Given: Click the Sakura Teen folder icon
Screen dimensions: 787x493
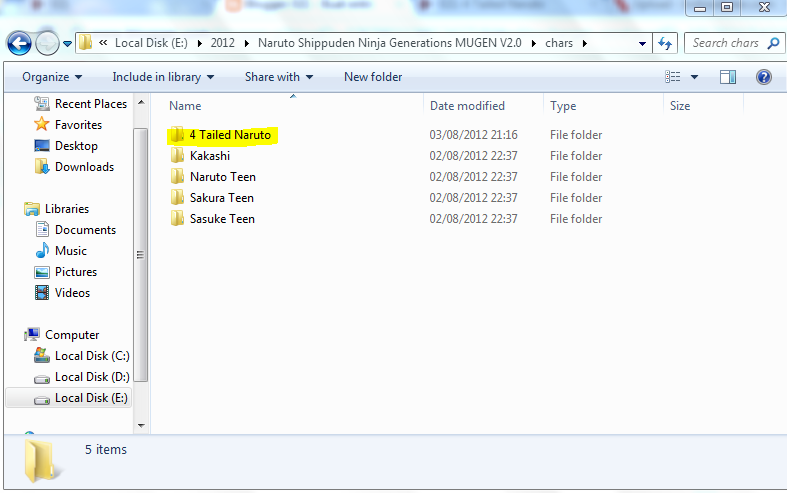Looking at the screenshot, I should tap(177, 198).
